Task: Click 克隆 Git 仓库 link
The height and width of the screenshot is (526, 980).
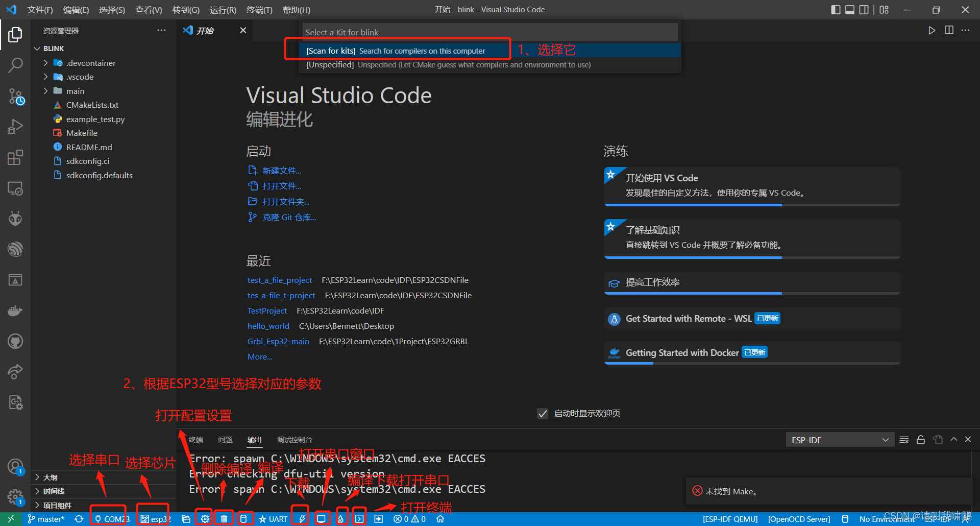Action: (x=289, y=217)
